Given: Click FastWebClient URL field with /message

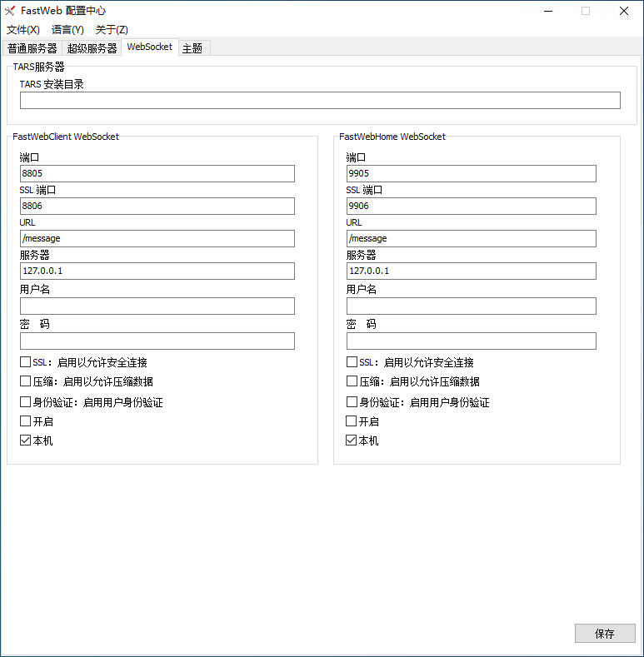Looking at the screenshot, I should (x=157, y=238).
